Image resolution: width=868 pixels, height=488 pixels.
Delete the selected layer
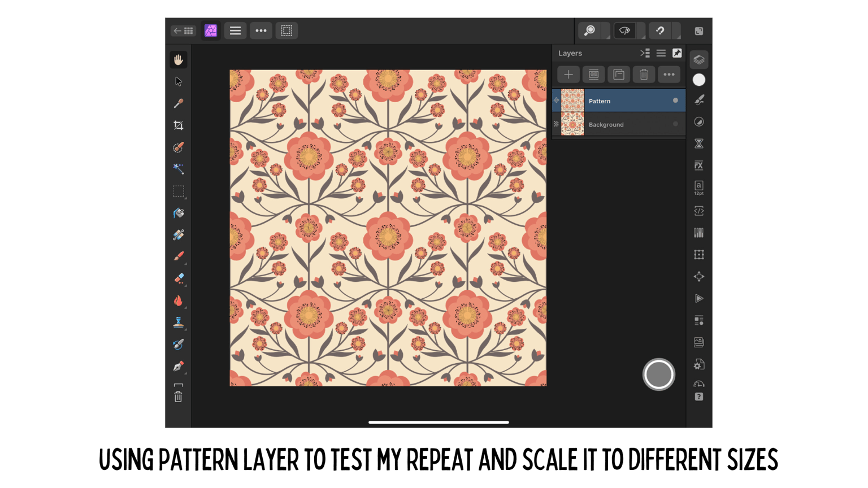644,75
